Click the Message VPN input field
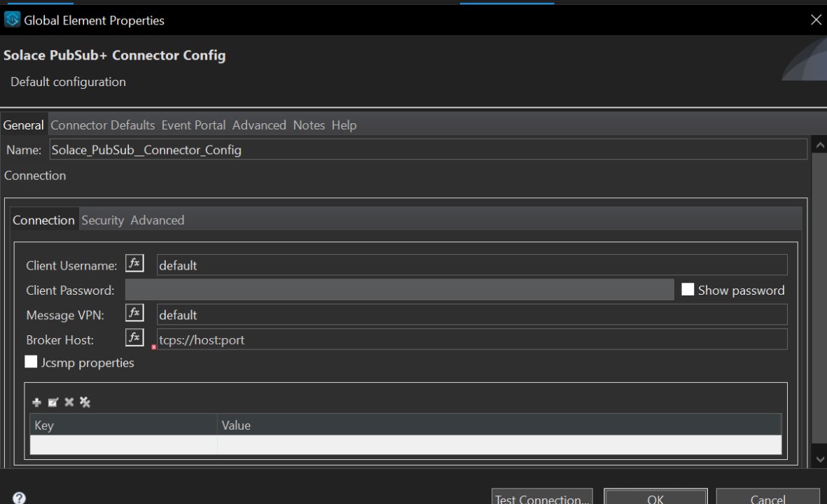 click(x=472, y=315)
